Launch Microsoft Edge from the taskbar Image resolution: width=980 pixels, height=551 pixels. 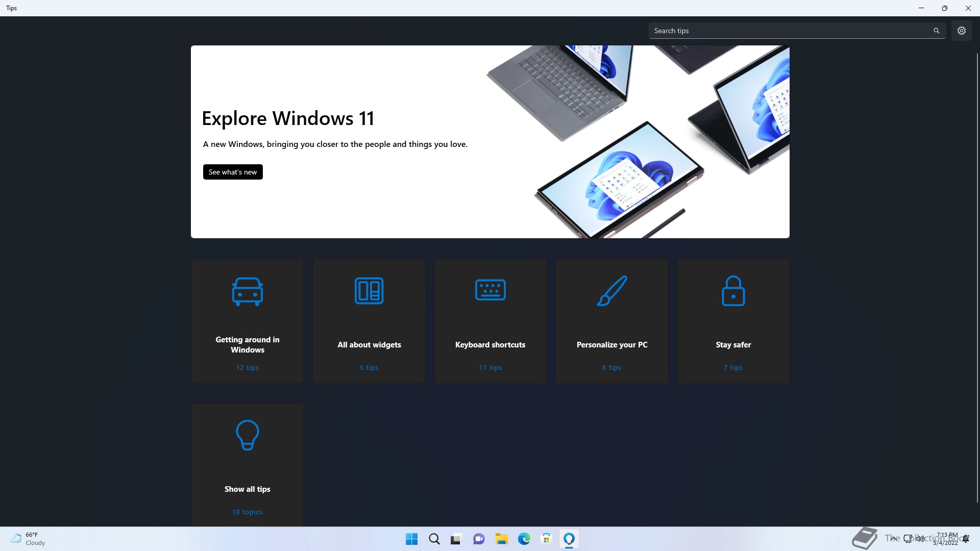(x=524, y=539)
